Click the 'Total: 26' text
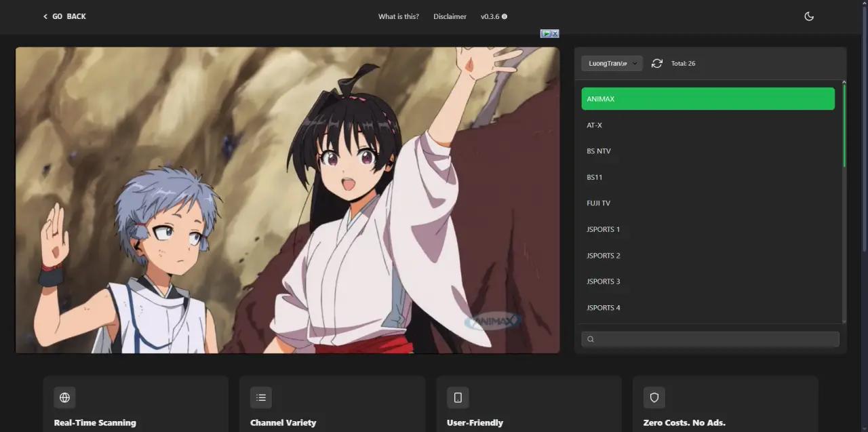 683,63
